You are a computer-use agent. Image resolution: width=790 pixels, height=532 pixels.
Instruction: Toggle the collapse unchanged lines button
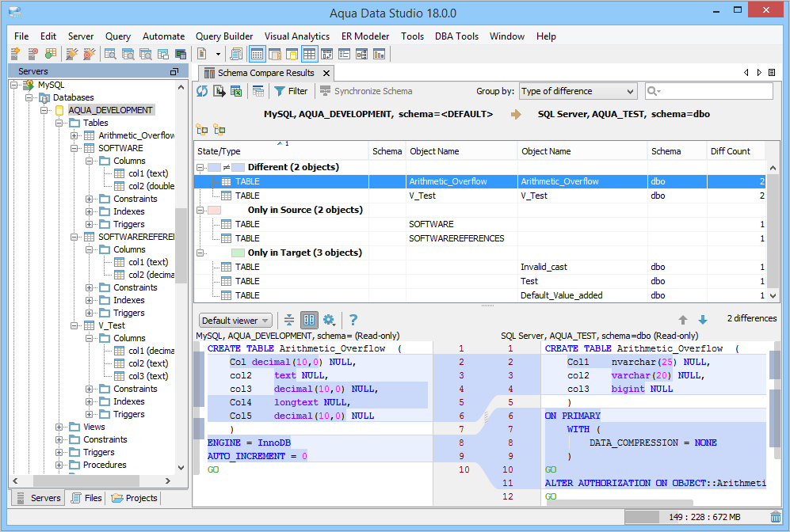[289, 320]
